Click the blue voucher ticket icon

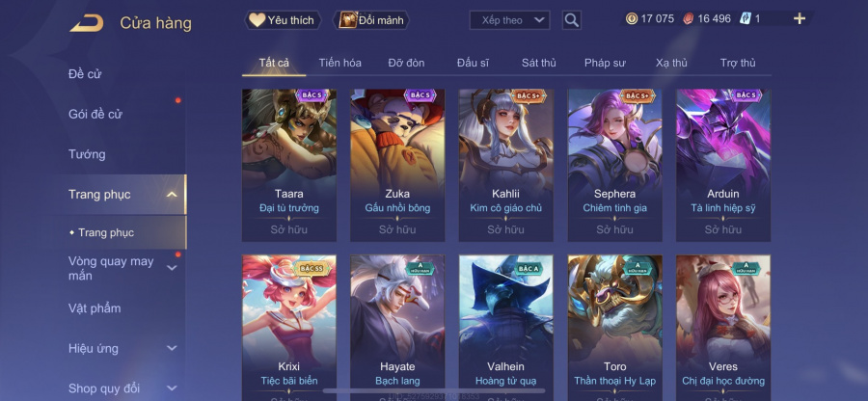746,19
